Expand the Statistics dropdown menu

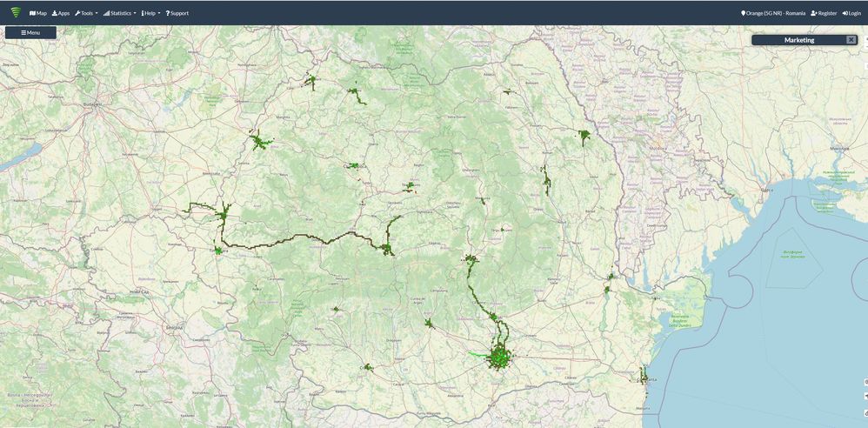[120, 13]
